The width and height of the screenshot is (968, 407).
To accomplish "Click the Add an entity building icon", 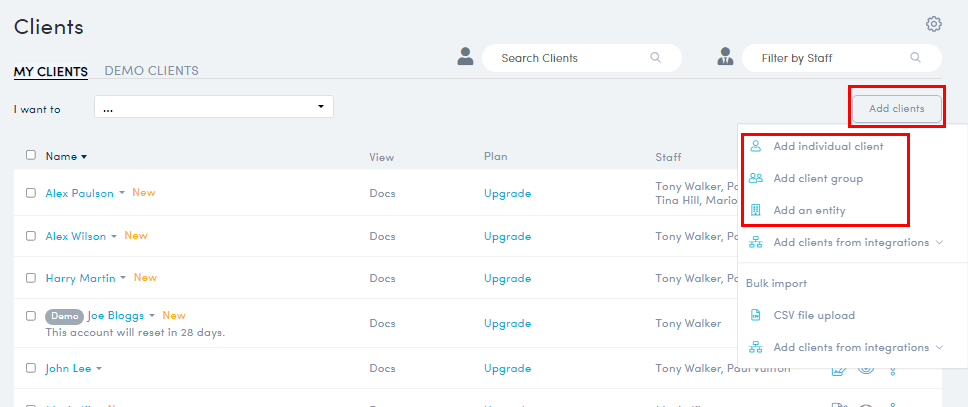I will pos(756,210).
